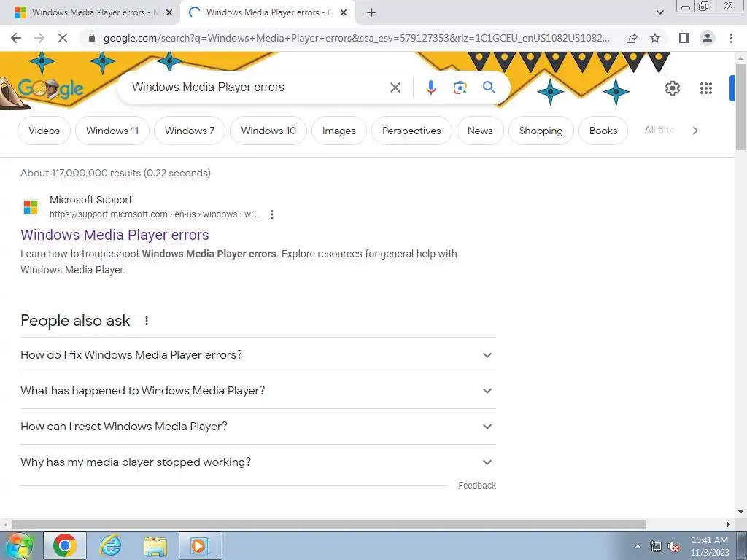Image resolution: width=747 pixels, height=560 pixels.
Task: Expand 'How can I reset Windows Media Player?'
Action: tap(258, 427)
